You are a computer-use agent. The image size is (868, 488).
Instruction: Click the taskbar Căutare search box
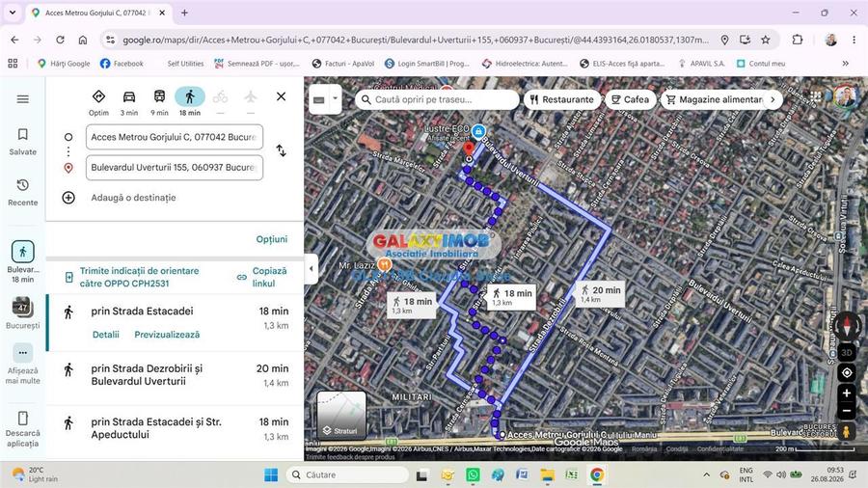[x=347, y=474]
